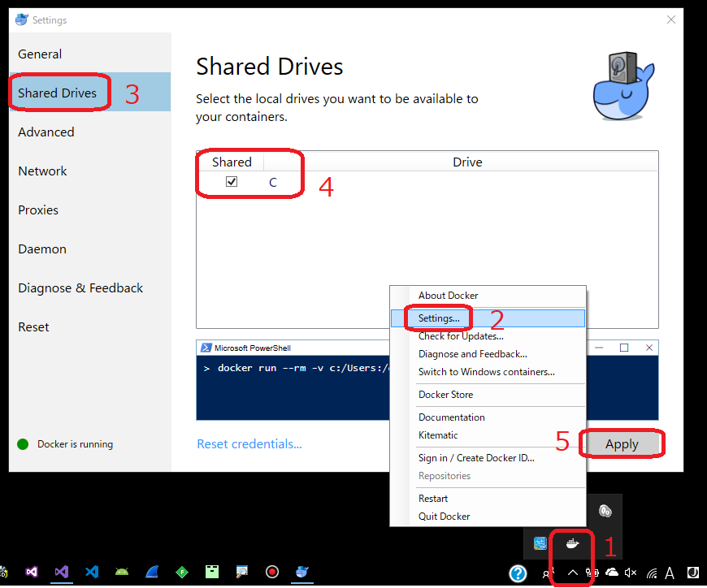Open the Shared Drives settings tab
Viewport: 707px width, 588px height.
58,93
